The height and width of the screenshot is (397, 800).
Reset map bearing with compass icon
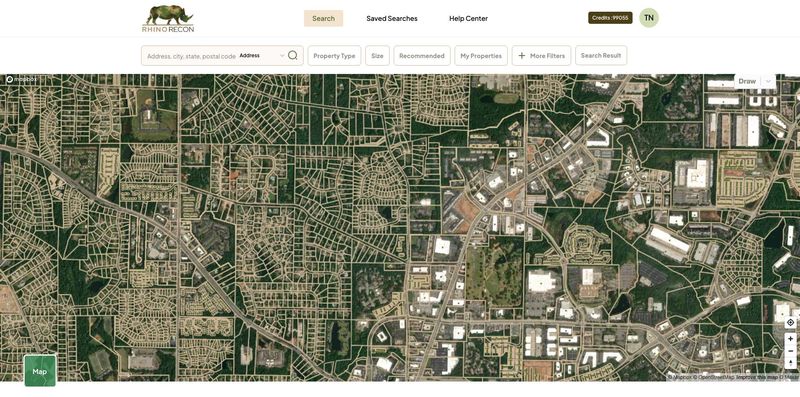click(790, 363)
